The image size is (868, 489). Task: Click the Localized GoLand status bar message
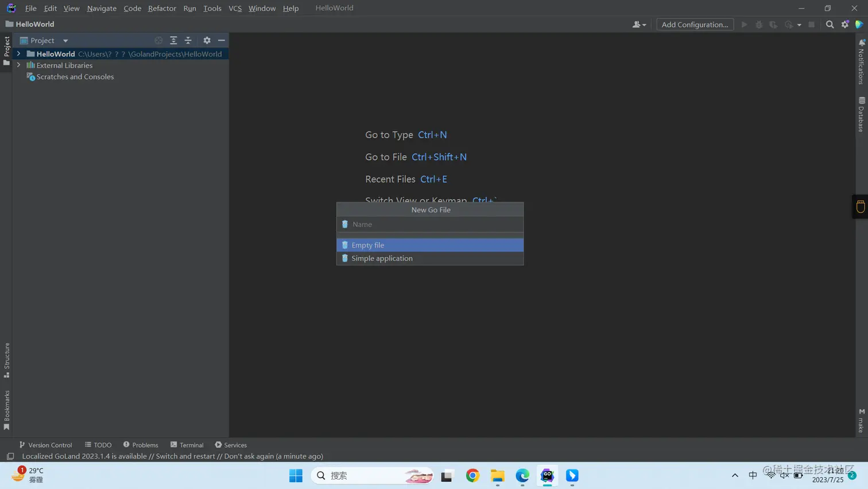[x=172, y=456]
